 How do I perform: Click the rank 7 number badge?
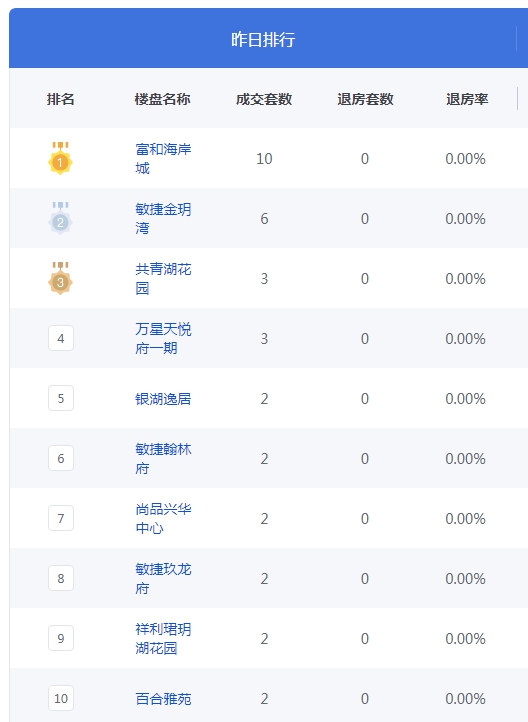coord(61,518)
